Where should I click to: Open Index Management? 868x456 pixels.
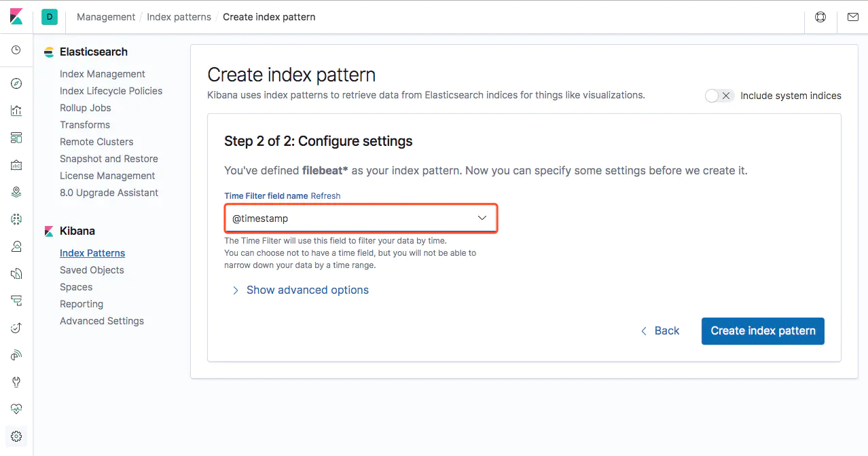[103, 74]
